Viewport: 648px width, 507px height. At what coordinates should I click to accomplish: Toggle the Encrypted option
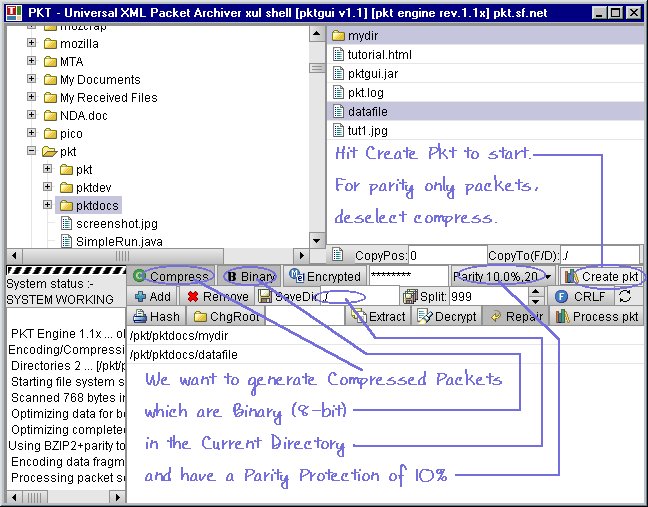[x=324, y=276]
